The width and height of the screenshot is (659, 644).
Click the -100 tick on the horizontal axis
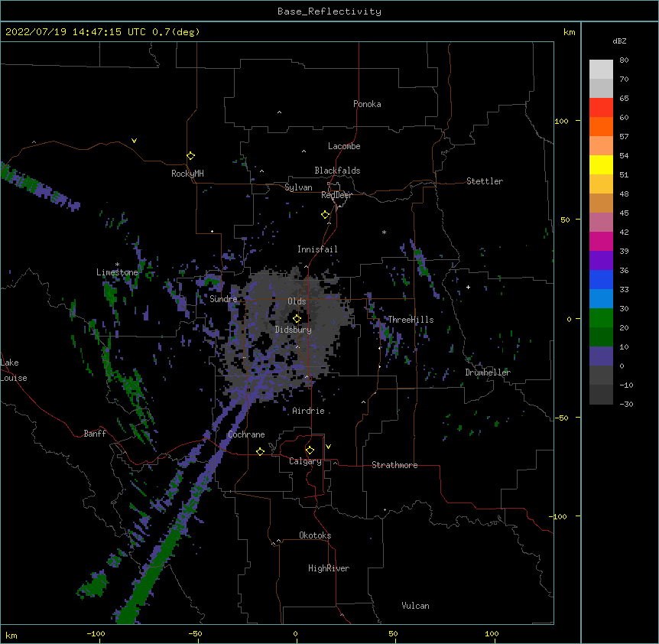pos(96,633)
